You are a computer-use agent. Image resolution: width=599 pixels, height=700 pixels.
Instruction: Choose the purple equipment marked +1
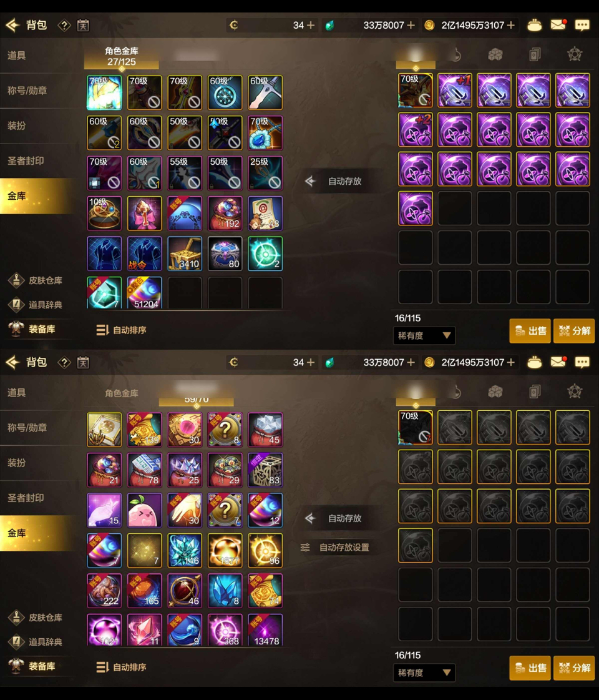[x=454, y=91]
